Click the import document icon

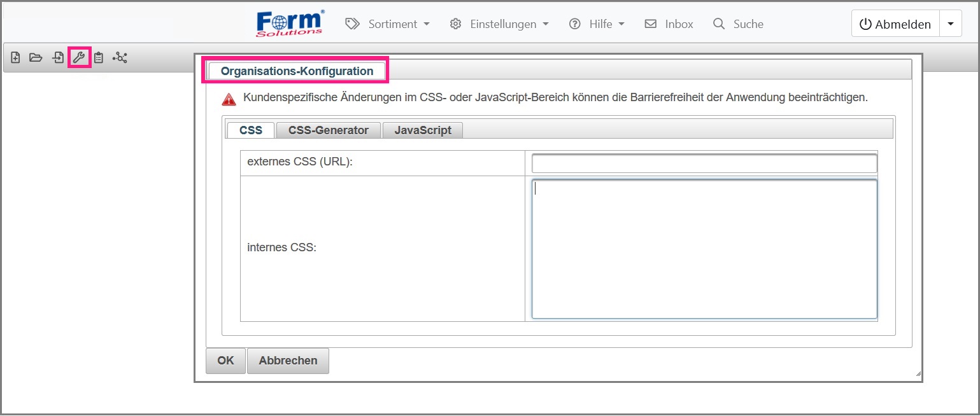coord(58,58)
